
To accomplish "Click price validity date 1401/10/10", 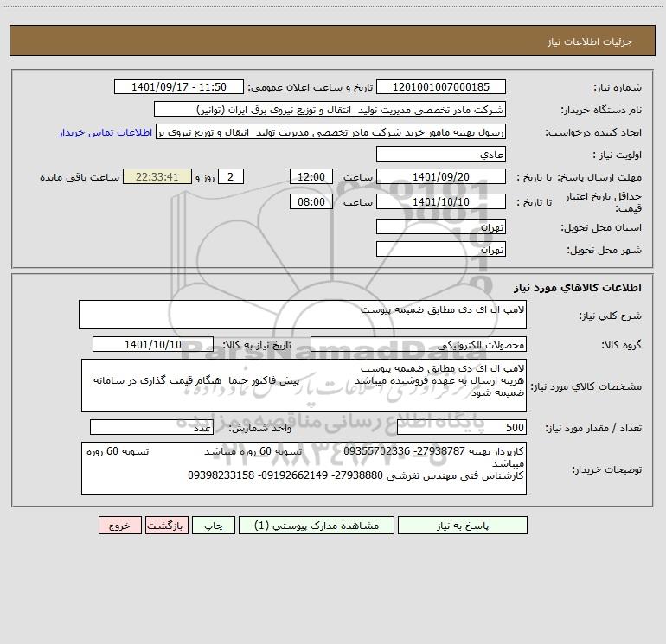I will click(441, 201).
